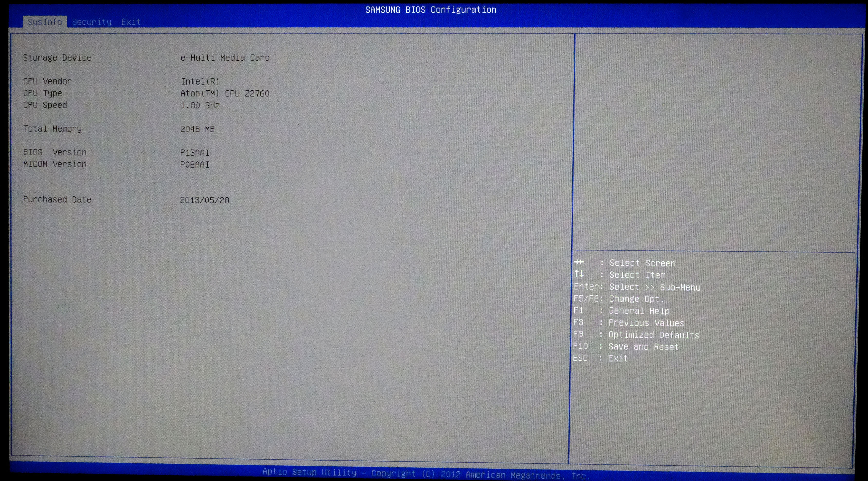The height and width of the screenshot is (481, 868).
Task: Select the Purchased Date label
Action: [x=57, y=199]
